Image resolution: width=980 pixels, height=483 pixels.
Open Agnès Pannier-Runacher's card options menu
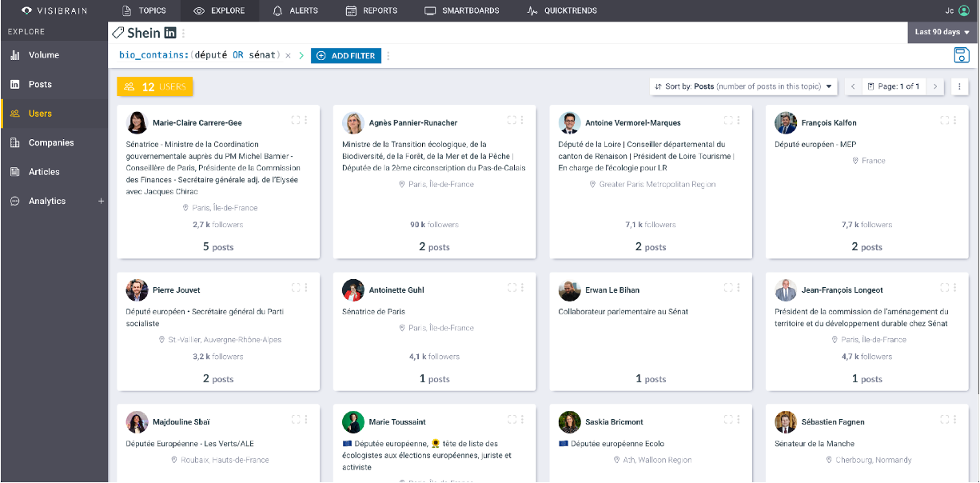click(x=522, y=120)
